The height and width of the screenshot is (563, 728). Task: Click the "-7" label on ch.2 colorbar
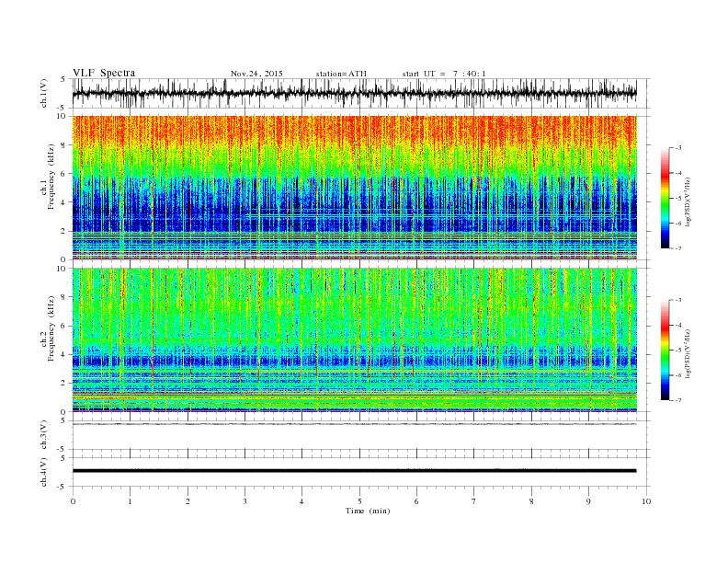tap(678, 400)
